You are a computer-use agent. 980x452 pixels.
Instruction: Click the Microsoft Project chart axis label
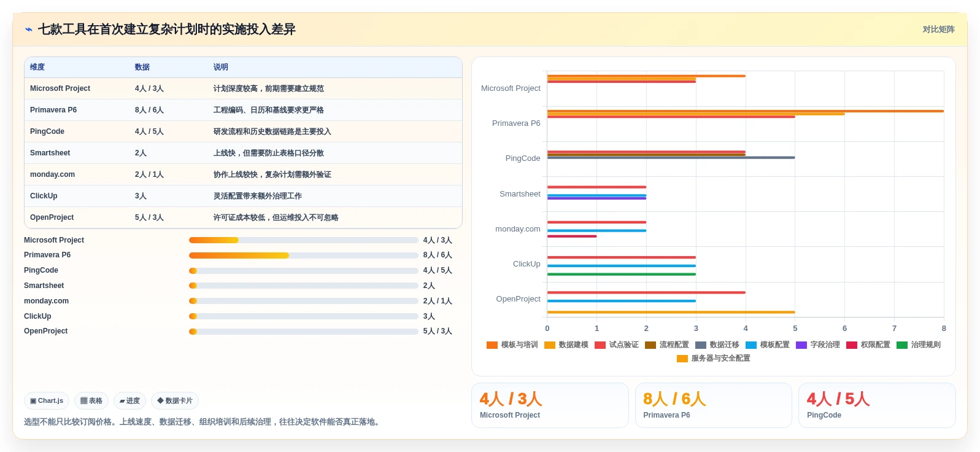(511, 88)
